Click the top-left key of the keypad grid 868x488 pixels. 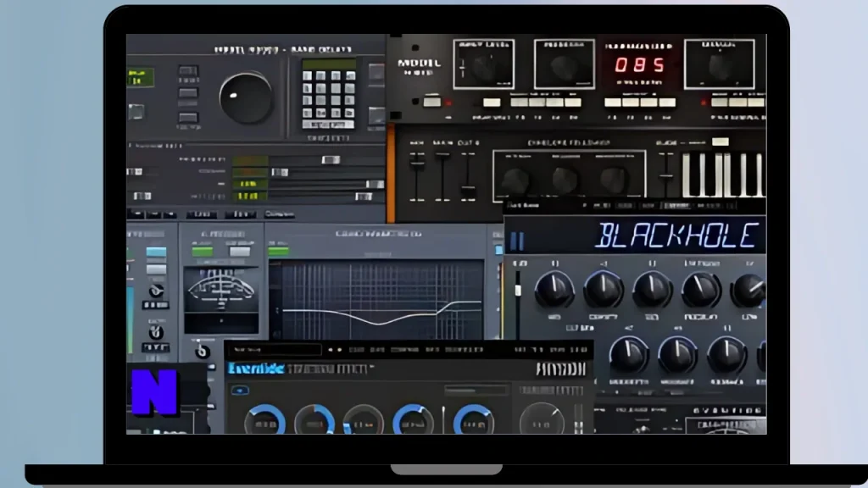[308, 75]
